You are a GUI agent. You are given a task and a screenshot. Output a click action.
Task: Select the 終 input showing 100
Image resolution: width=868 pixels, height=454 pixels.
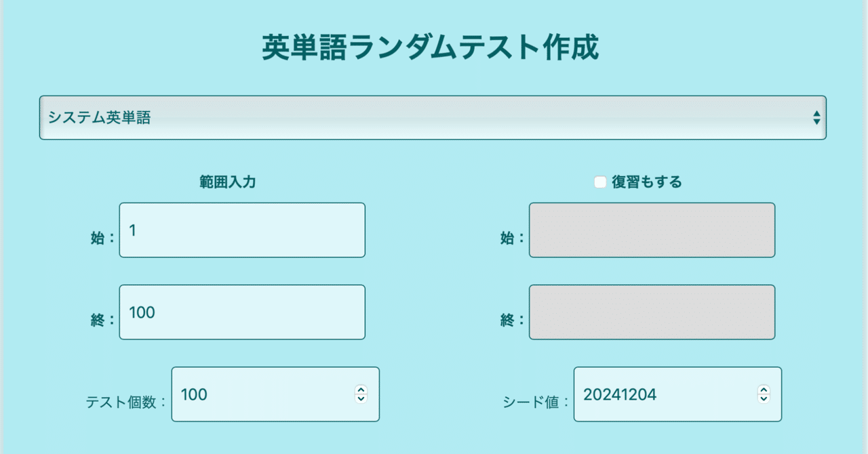pos(241,312)
